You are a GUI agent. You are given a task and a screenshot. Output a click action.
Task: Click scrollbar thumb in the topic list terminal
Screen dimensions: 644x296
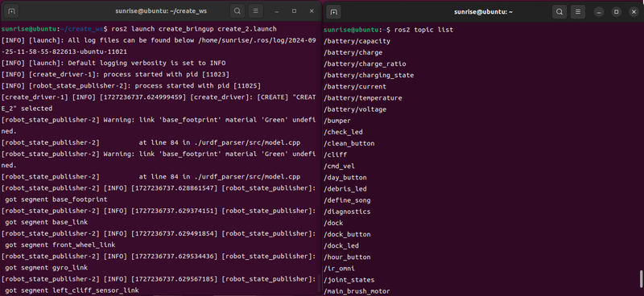641,278
